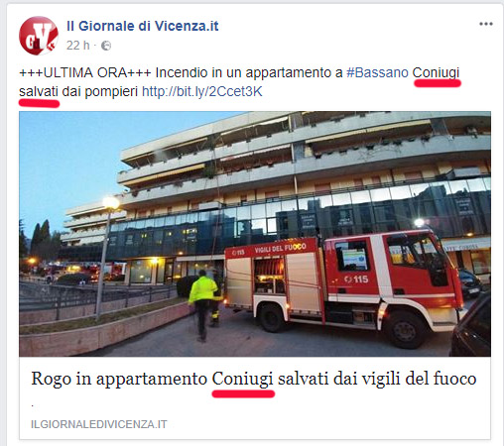The width and height of the screenshot is (504, 446).
Task: Open Il Giornale di Vicenza profile picture
Action: (39, 36)
